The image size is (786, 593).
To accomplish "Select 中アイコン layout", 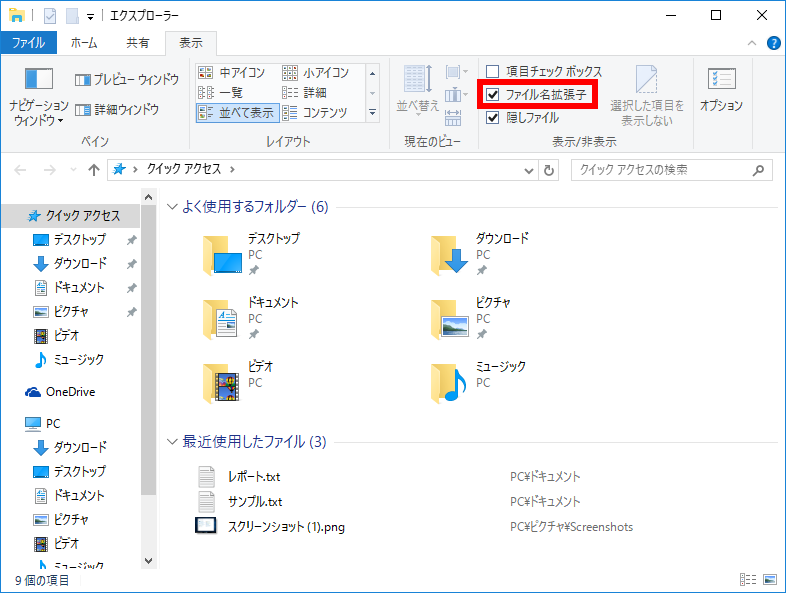I will click(x=231, y=73).
